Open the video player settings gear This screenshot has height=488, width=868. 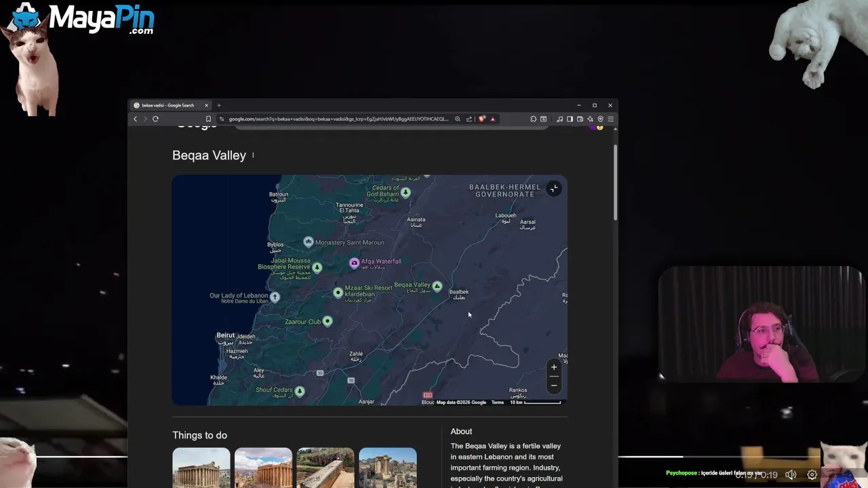pos(812,475)
